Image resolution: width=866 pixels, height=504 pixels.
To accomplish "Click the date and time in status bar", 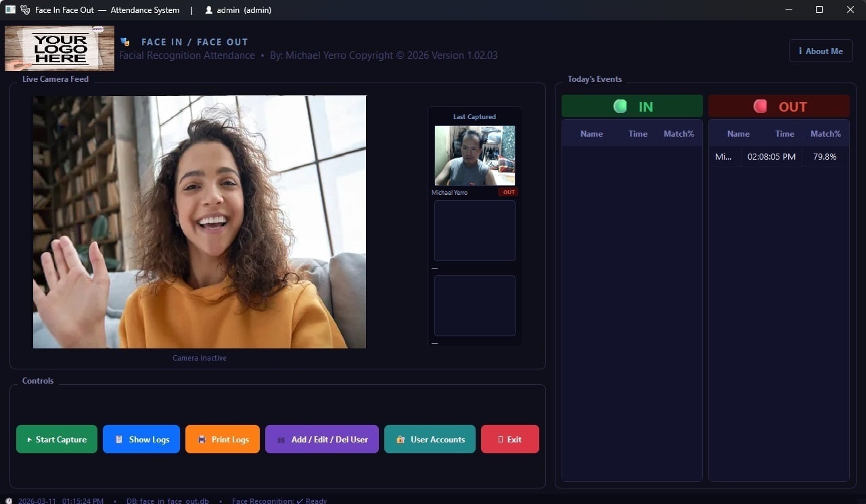I will tap(60, 501).
